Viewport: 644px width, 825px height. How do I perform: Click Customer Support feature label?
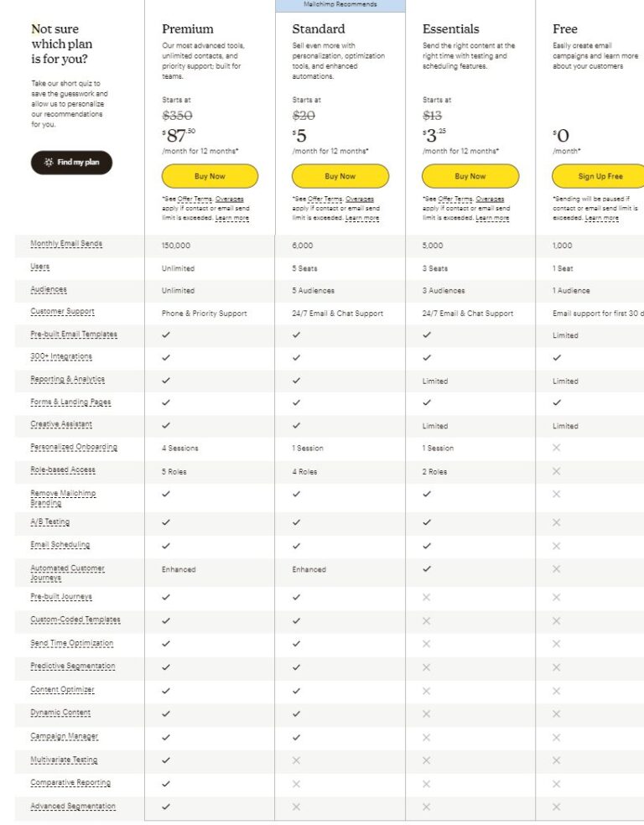[62, 312]
